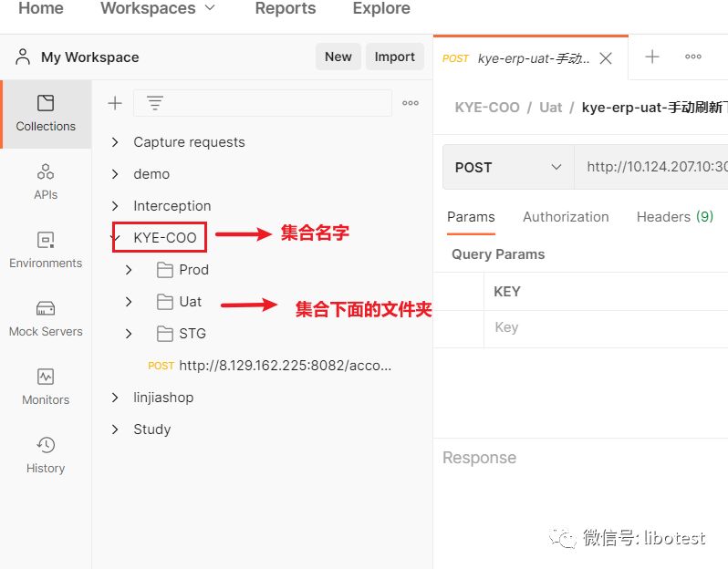Image resolution: width=728 pixels, height=569 pixels.
Task: Click the Key query param input cell
Action: coord(606,327)
